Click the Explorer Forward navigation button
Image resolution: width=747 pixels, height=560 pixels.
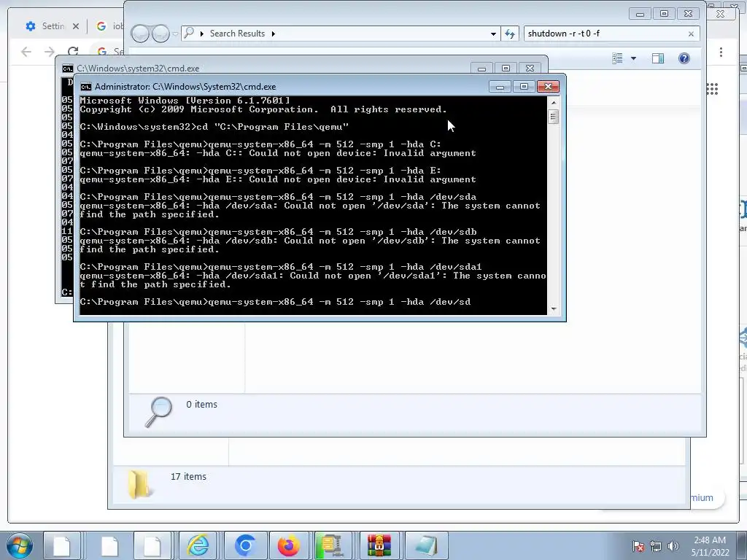pyautogui.click(x=160, y=34)
